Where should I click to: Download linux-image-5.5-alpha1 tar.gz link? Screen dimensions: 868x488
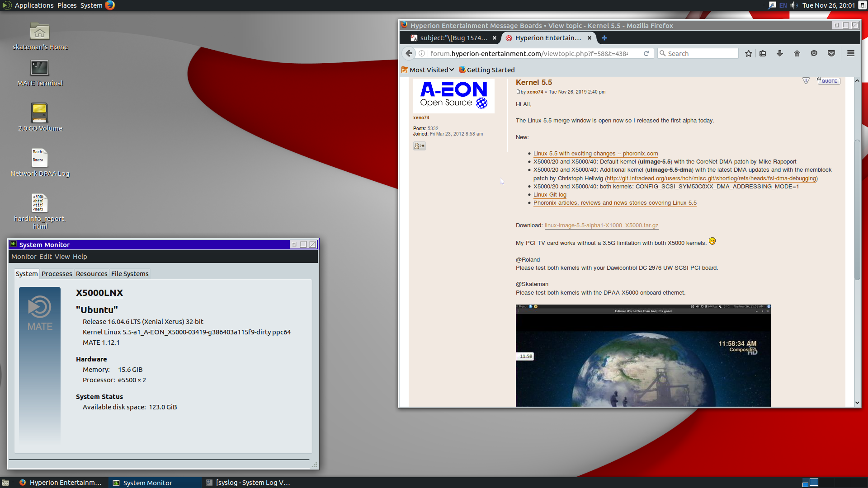601,225
